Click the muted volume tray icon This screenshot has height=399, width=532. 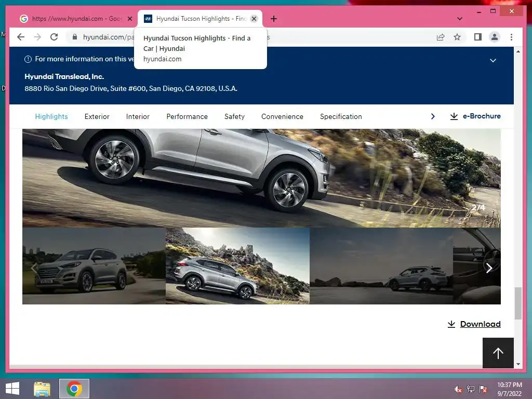(458, 389)
